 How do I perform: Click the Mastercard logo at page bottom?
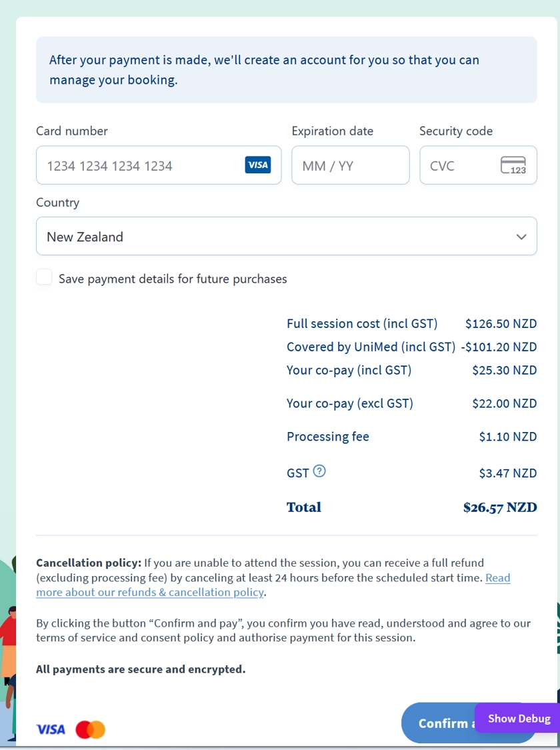pos(91,729)
